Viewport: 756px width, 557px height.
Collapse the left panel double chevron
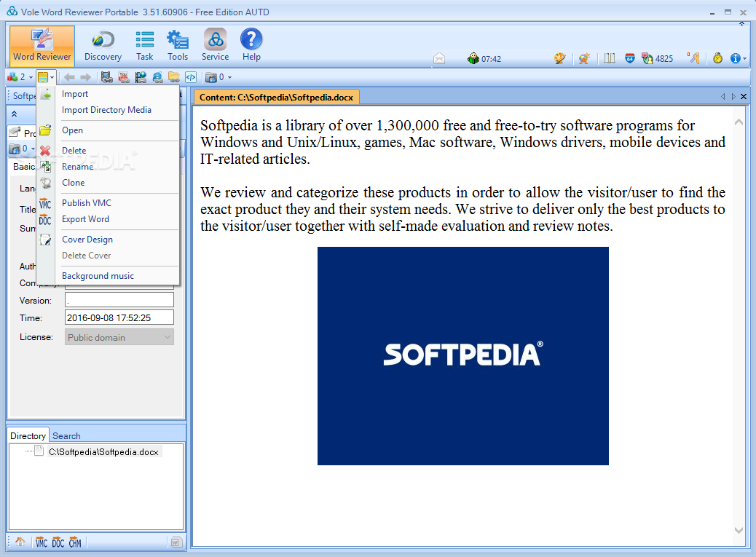pyautogui.click(x=14, y=114)
